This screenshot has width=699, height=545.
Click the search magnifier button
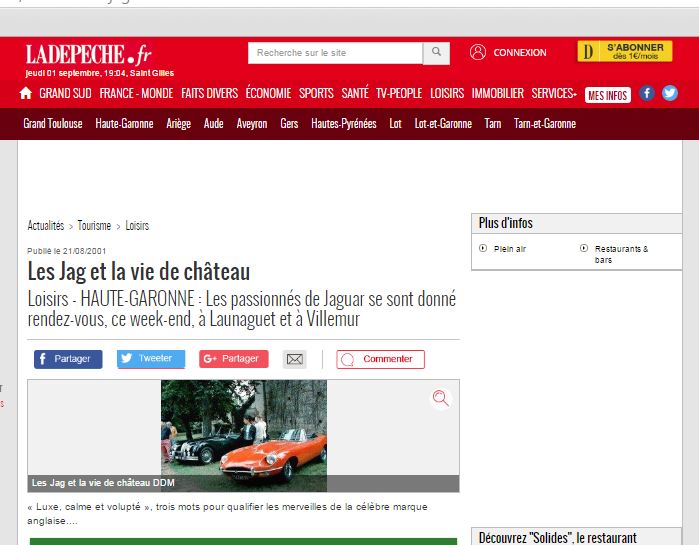click(436, 53)
